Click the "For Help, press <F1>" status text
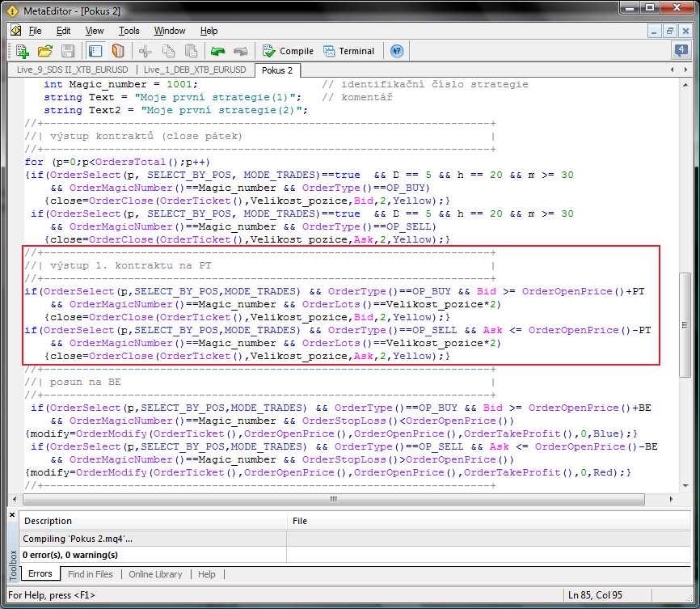700x609 pixels. [52, 595]
